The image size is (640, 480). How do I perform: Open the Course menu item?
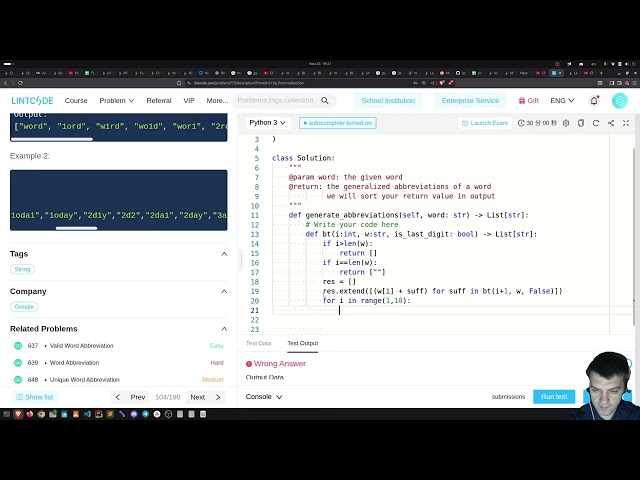[76, 100]
